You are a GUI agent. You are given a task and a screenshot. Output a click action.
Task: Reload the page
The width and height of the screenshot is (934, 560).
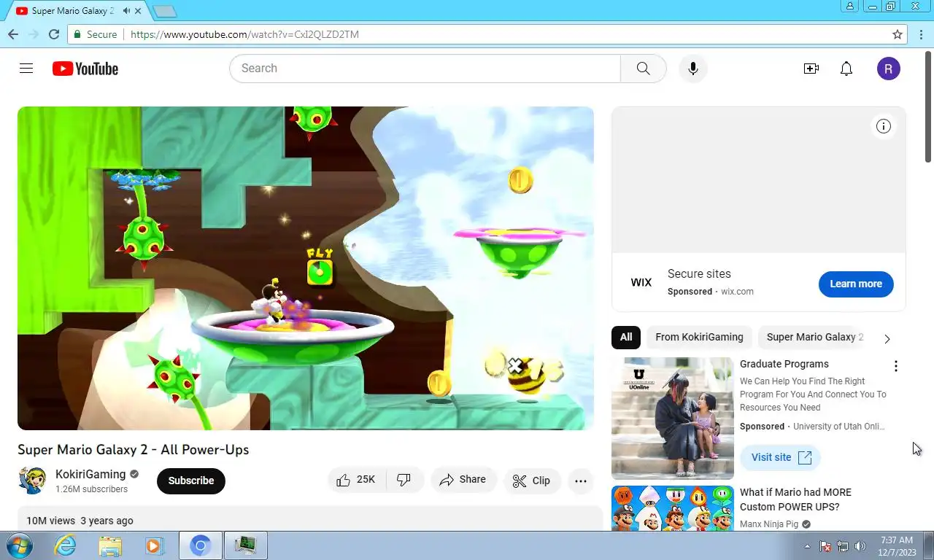[x=54, y=34]
